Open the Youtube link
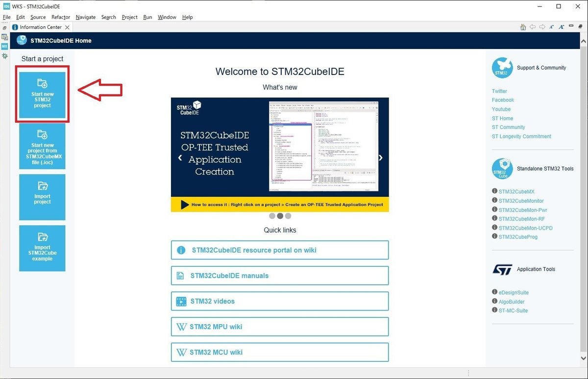 (x=501, y=109)
